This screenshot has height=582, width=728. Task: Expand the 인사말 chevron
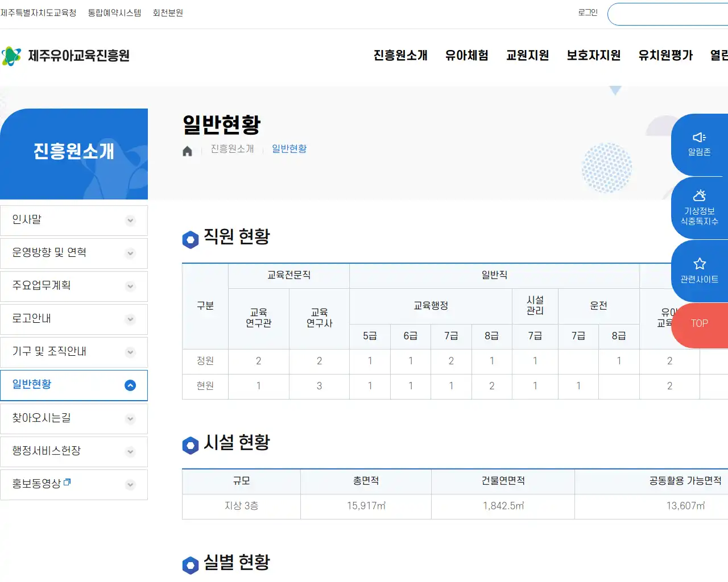[130, 221]
